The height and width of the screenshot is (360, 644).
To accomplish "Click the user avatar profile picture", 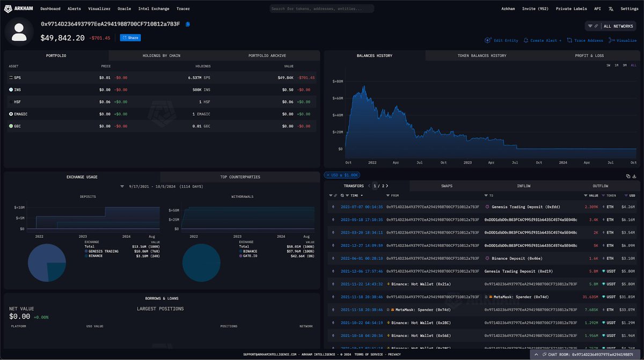I will click(19, 32).
